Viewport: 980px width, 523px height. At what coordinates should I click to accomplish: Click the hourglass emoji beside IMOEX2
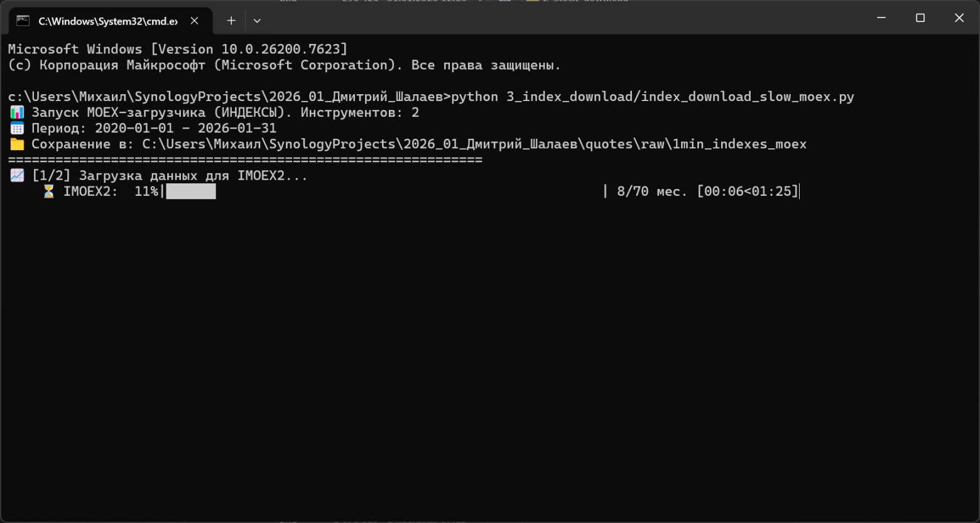(48, 191)
